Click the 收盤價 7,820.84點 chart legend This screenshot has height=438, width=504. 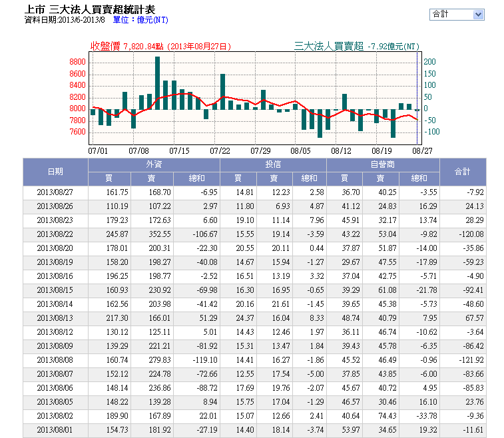160,47
